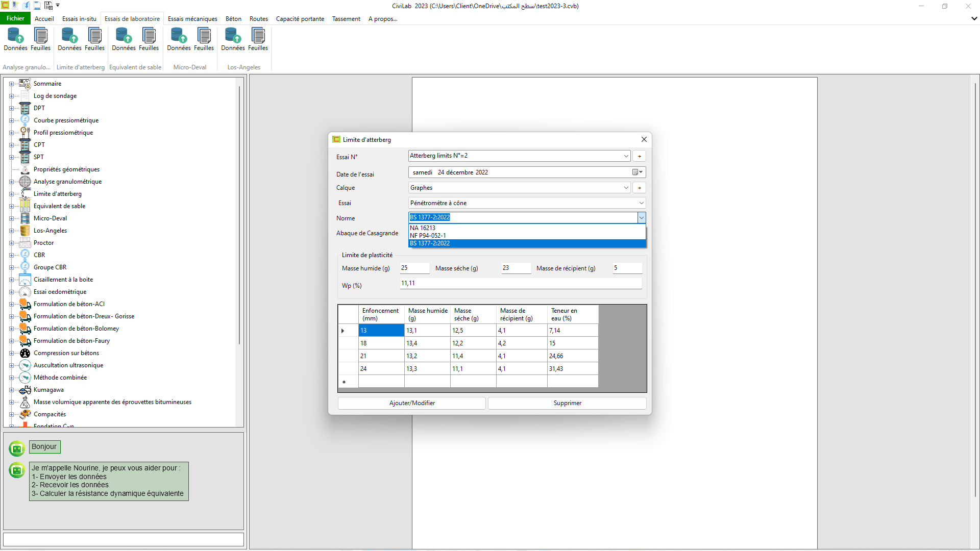Open Données for Equivalent de sable group
Image resolution: width=980 pixels, height=551 pixels.
pos(124,39)
